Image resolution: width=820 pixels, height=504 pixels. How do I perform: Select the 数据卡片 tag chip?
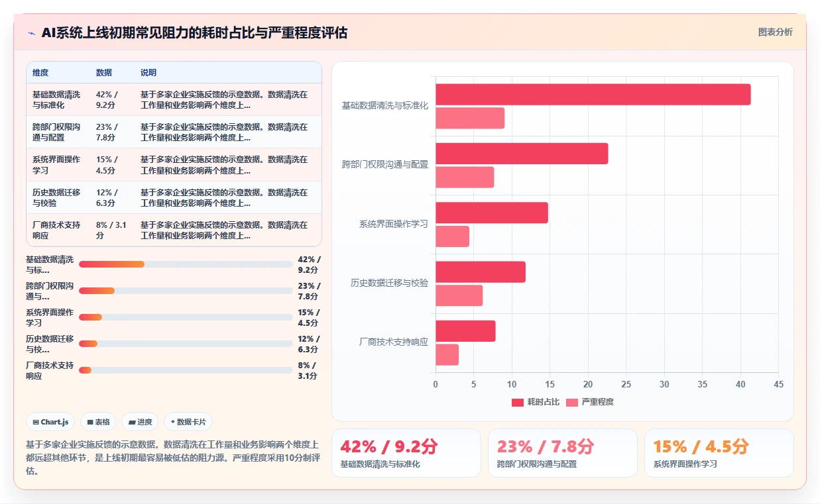point(188,422)
